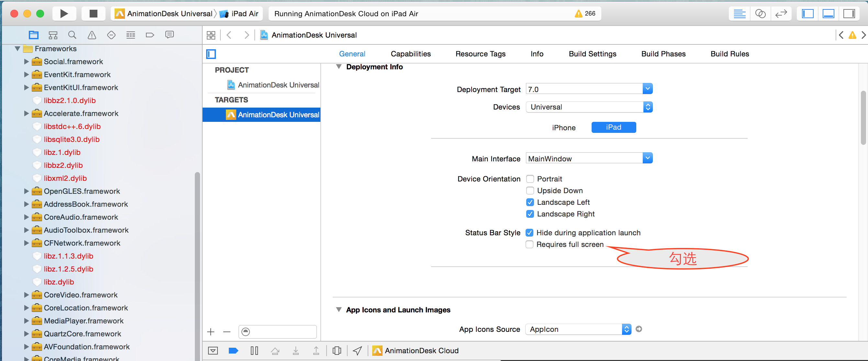Uncheck Landscape Left orientation

pos(530,203)
